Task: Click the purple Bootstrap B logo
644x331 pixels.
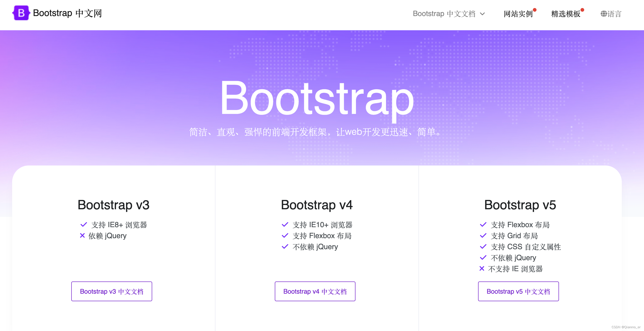Action: coord(21,13)
